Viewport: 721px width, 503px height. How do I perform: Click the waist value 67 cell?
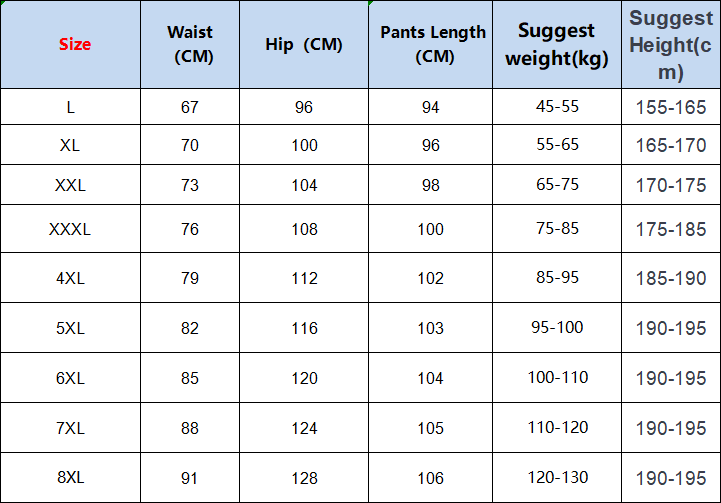[x=190, y=107]
